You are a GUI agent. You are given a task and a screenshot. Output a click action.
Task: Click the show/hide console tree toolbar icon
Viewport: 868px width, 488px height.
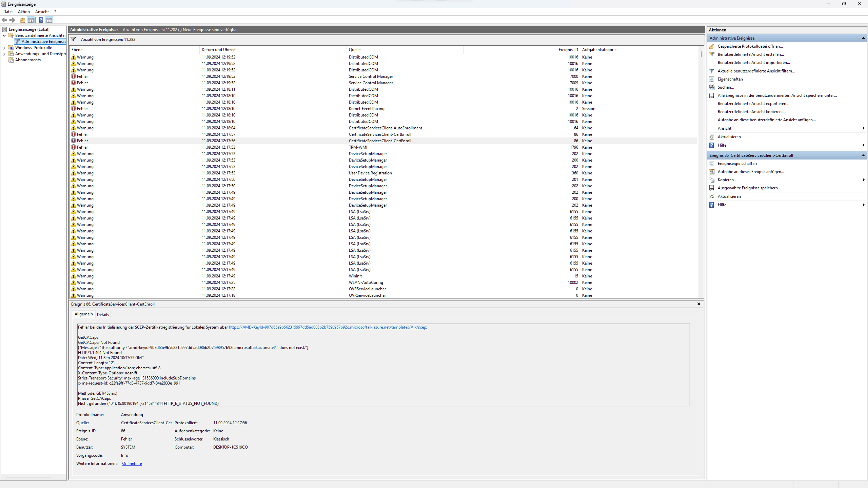pyautogui.click(x=31, y=20)
